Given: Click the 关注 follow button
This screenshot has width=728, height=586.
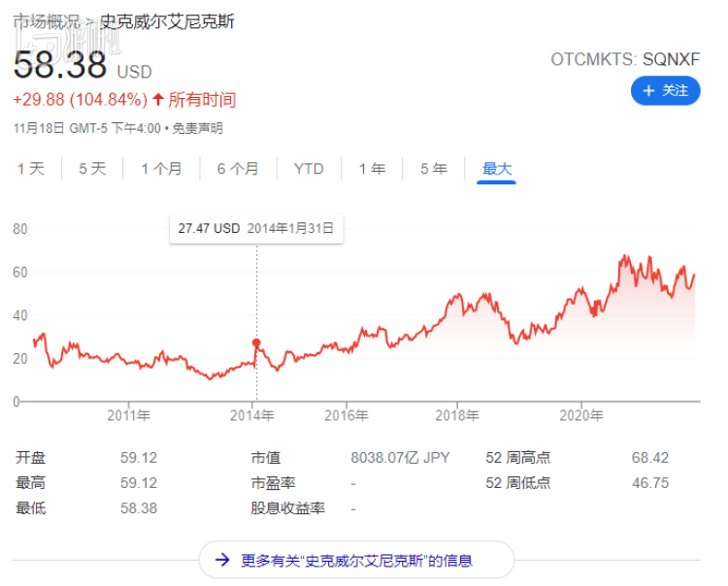Looking at the screenshot, I should [x=665, y=90].
